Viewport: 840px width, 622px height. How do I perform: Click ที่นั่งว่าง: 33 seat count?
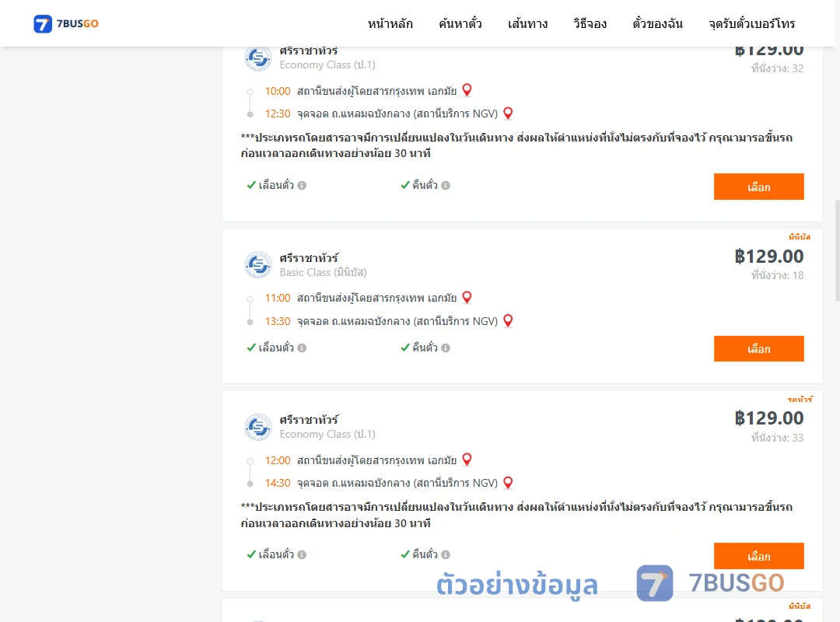[x=777, y=438]
